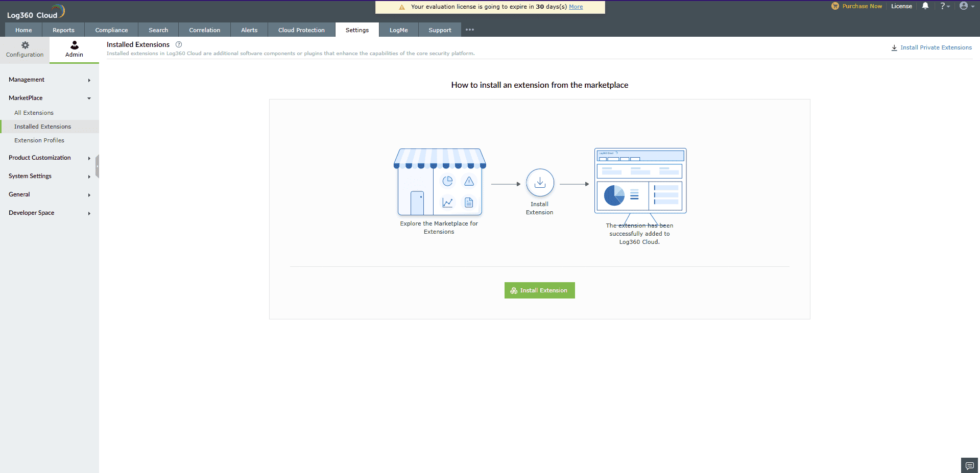Viewport: 980px width, 473px height.
Task: Expand the Product Customization section
Action: [50, 158]
